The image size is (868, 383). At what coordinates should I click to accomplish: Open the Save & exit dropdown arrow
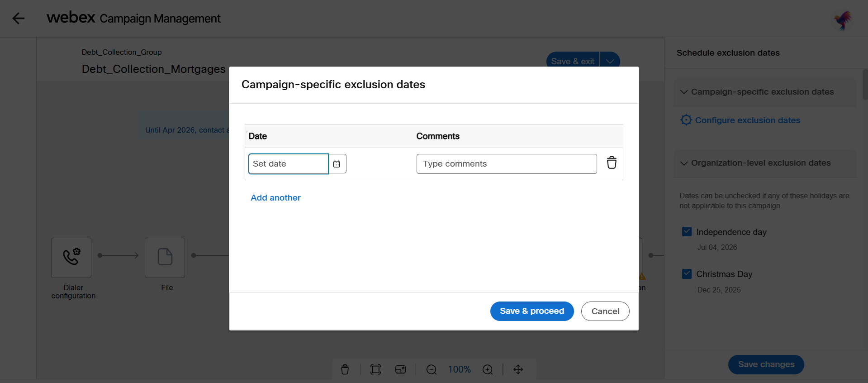point(610,61)
